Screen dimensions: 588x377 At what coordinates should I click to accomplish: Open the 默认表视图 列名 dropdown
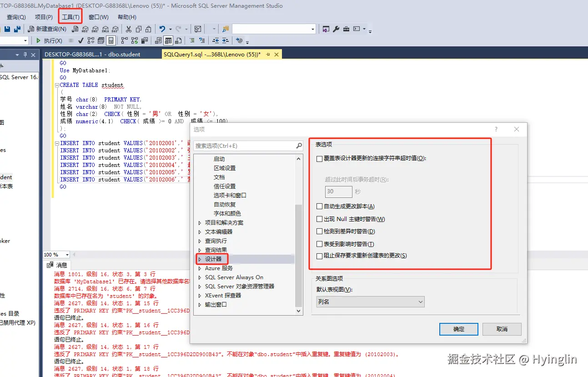(x=370, y=302)
